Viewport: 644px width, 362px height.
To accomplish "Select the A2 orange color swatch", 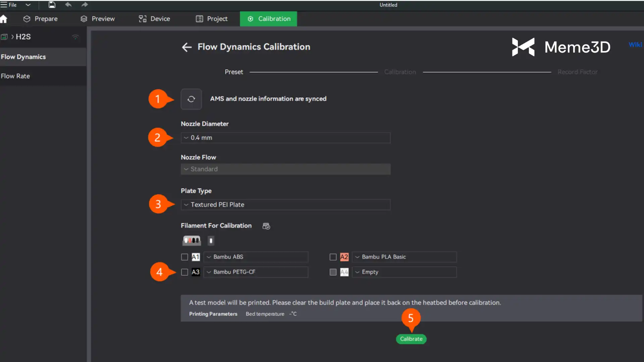I will [344, 257].
